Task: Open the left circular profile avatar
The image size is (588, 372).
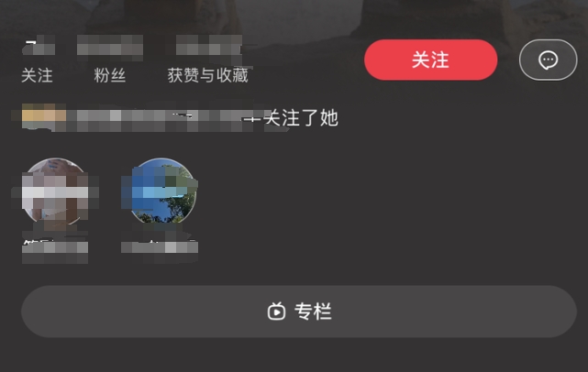Action: [x=55, y=191]
